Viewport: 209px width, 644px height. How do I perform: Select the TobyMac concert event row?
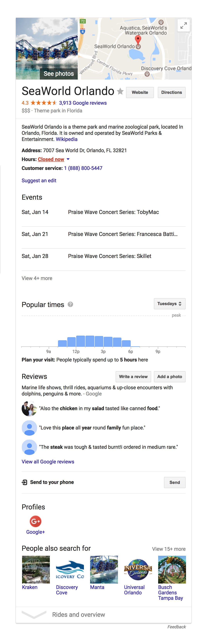tap(104, 212)
